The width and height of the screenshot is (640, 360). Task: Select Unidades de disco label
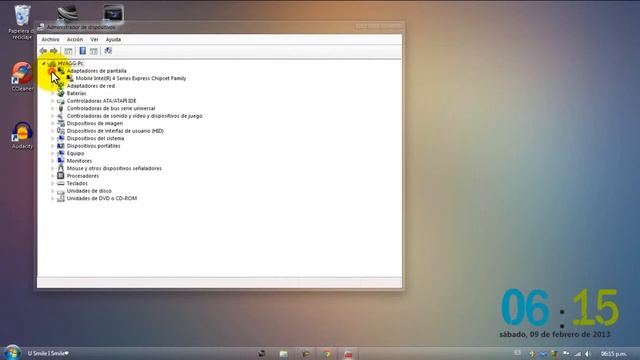(x=89, y=191)
